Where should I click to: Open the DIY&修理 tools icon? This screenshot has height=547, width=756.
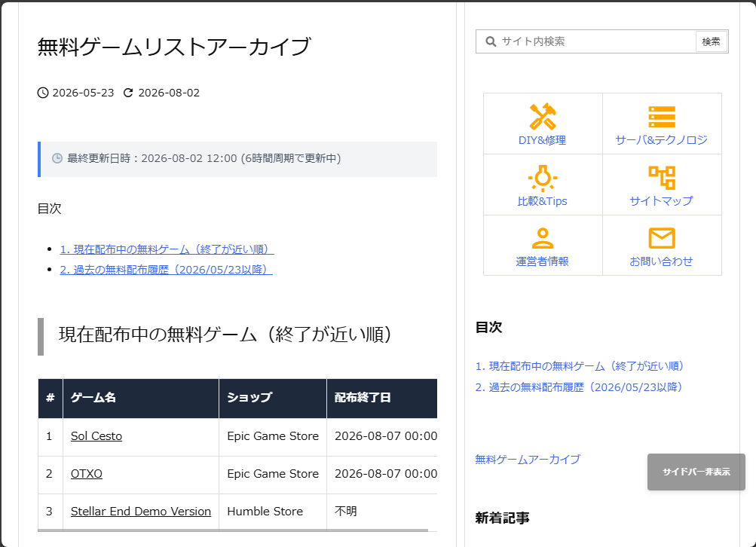point(543,117)
